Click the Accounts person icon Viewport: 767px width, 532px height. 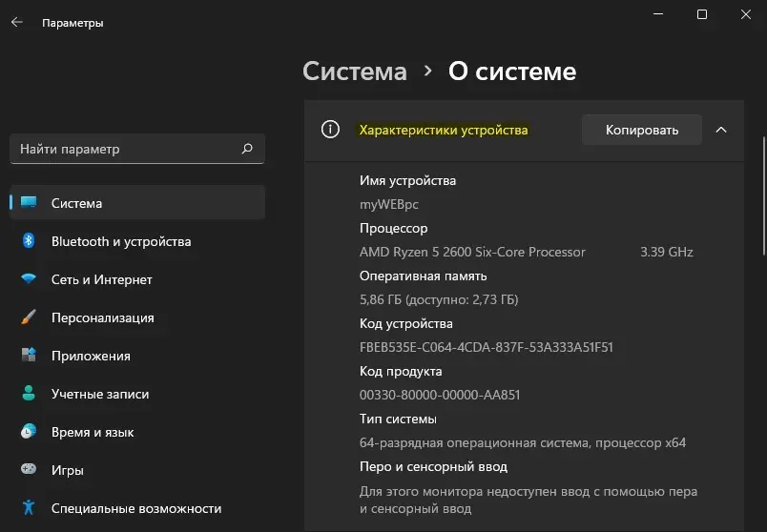pyautogui.click(x=29, y=394)
